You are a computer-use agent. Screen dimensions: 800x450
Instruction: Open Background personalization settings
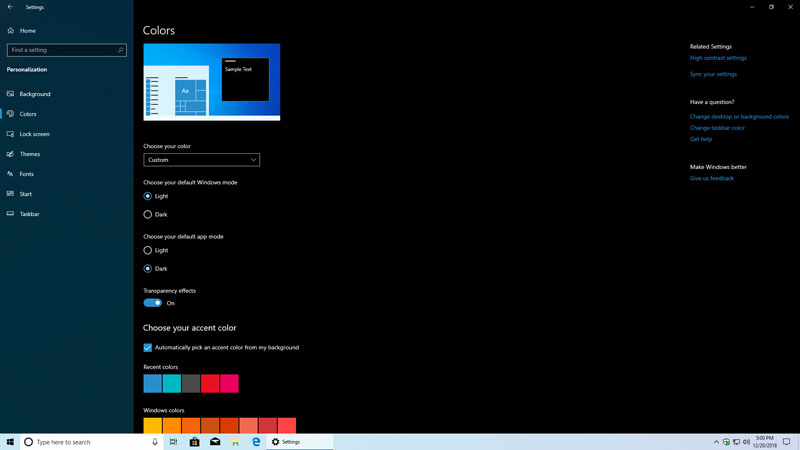click(x=34, y=94)
